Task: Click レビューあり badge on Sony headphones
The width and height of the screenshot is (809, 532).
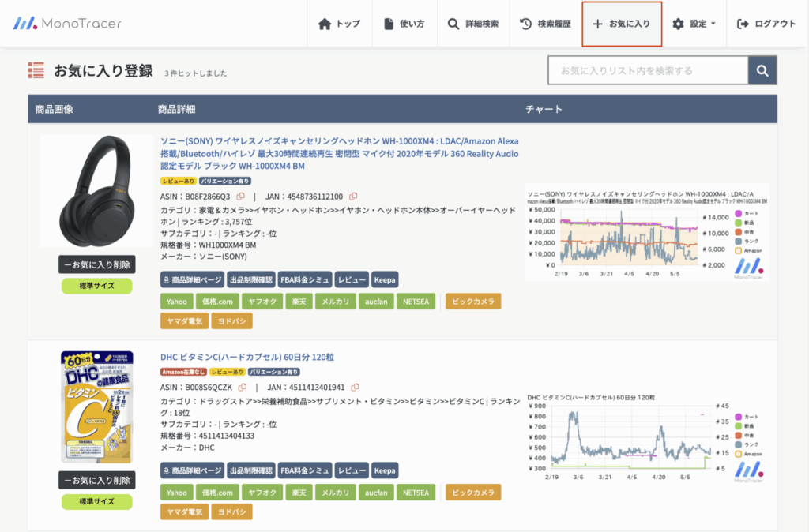Action: coord(179,181)
